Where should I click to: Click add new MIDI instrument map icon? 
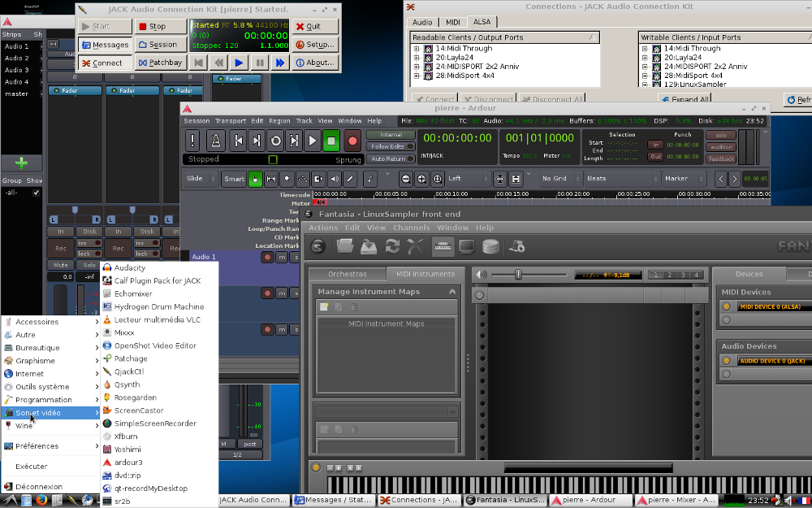[324, 307]
